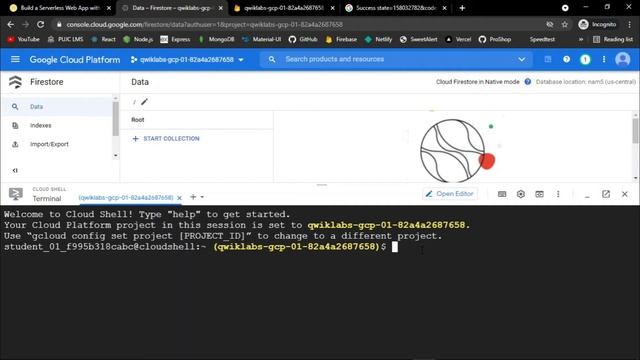Click the Data search icon in sidebar

15,107
